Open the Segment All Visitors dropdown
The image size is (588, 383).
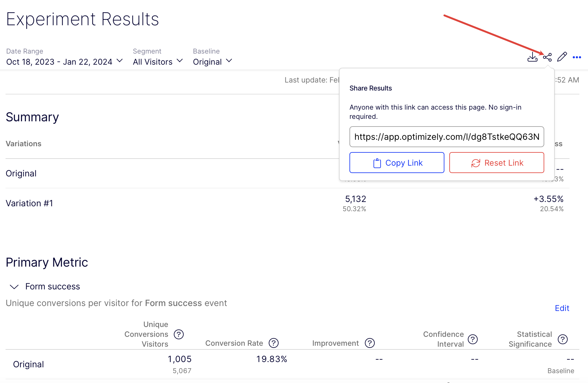pyautogui.click(x=158, y=62)
